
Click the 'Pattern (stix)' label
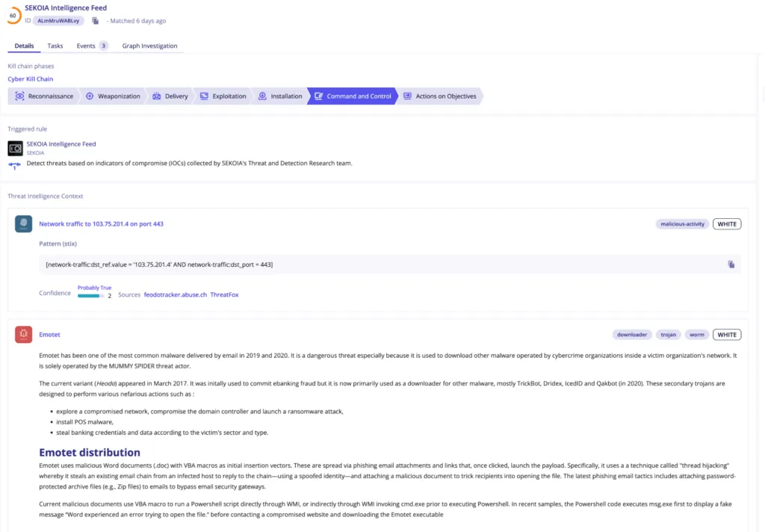tap(58, 244)
